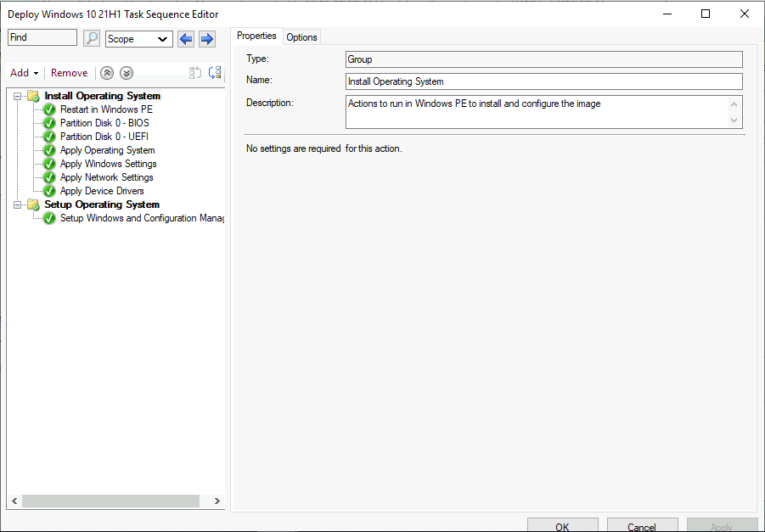Click the Name field containing Install Operating System
The width and height of the screenshot is (765, 532).
tap(544, 81)
